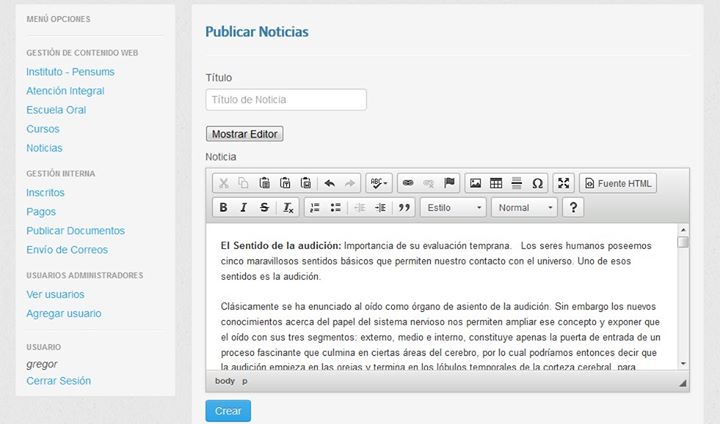Click the insert link icon
The image size is (720, 424).
407,183
